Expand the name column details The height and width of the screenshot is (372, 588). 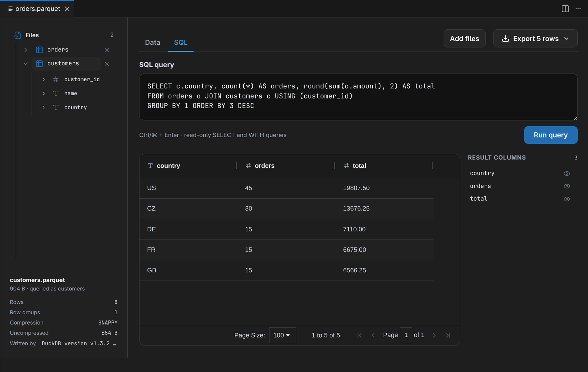coord(44,93)
